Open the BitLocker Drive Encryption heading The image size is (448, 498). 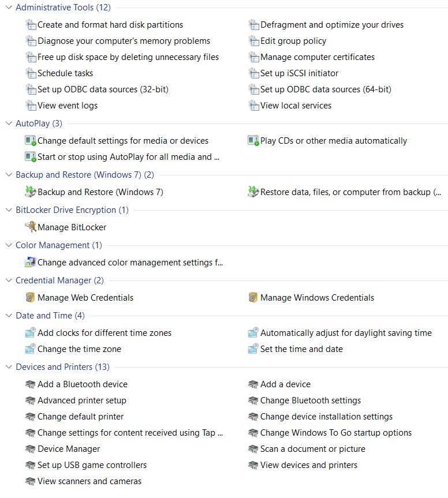click(72, 209)
